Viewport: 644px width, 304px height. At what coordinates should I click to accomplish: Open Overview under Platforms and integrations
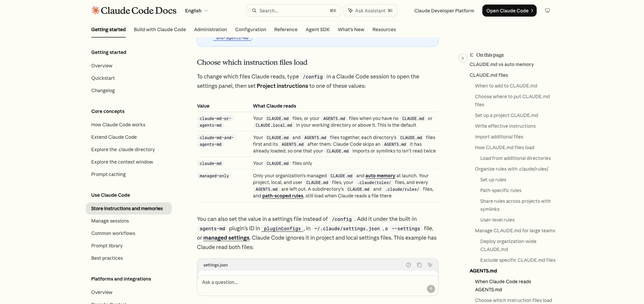tap(102, 292)
